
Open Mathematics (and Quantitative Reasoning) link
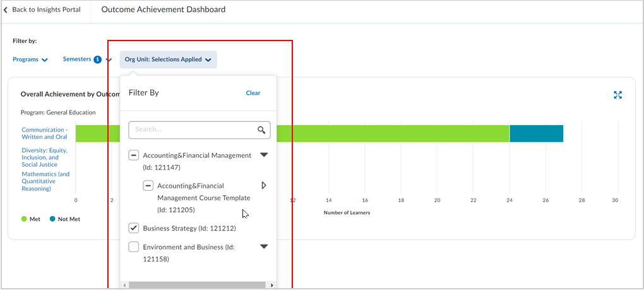point(45,181)
